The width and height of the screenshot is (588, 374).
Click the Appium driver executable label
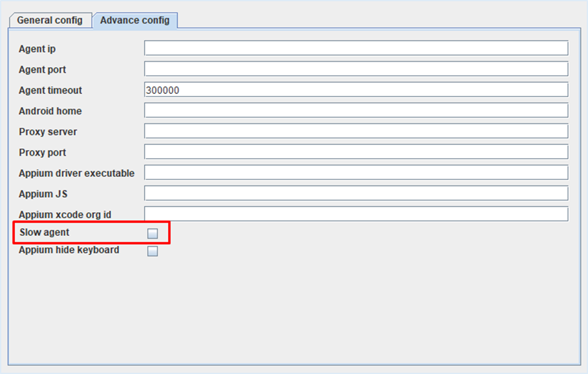point(77,174)
